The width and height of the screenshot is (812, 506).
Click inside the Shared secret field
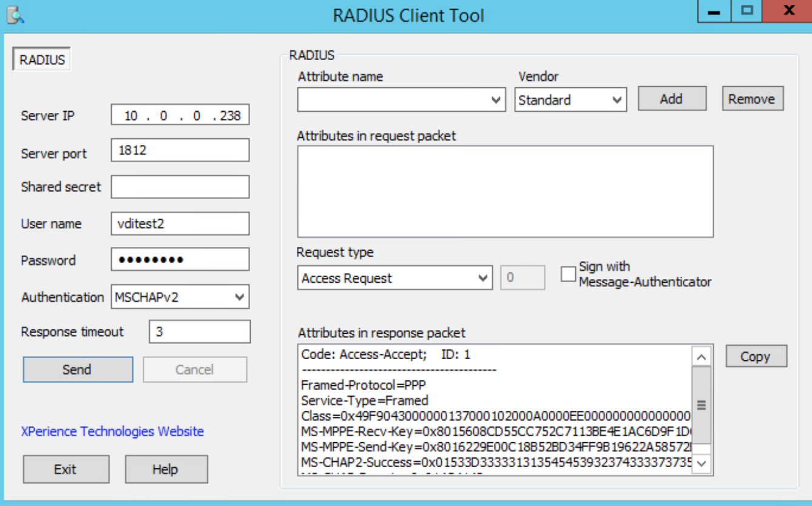(x=179, y=186)
